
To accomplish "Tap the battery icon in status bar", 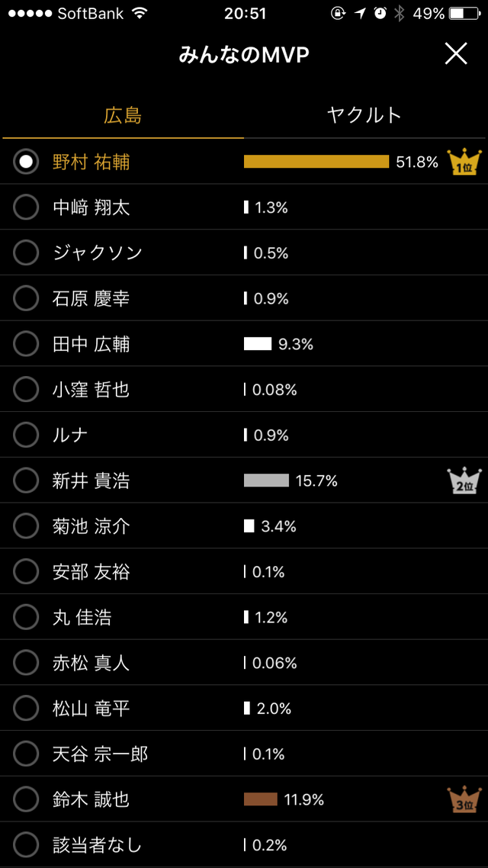I will [x=464, y=13].
